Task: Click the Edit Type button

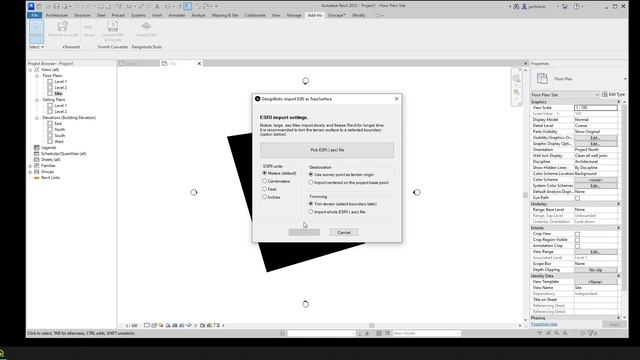Action: click(x=613, y=94)
